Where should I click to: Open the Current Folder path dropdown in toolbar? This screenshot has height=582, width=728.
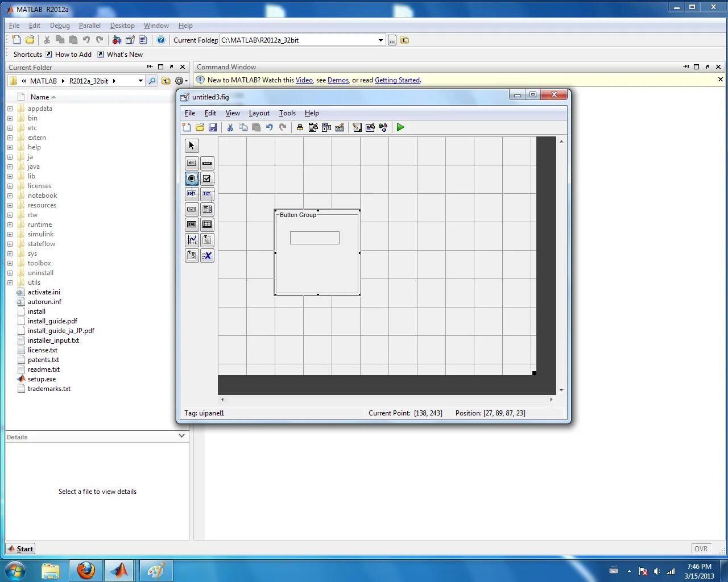(380, 40)
